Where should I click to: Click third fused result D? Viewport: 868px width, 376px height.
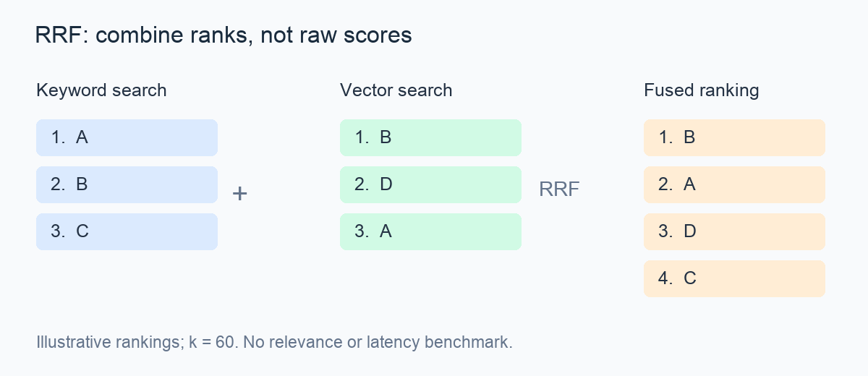[734, 231]
